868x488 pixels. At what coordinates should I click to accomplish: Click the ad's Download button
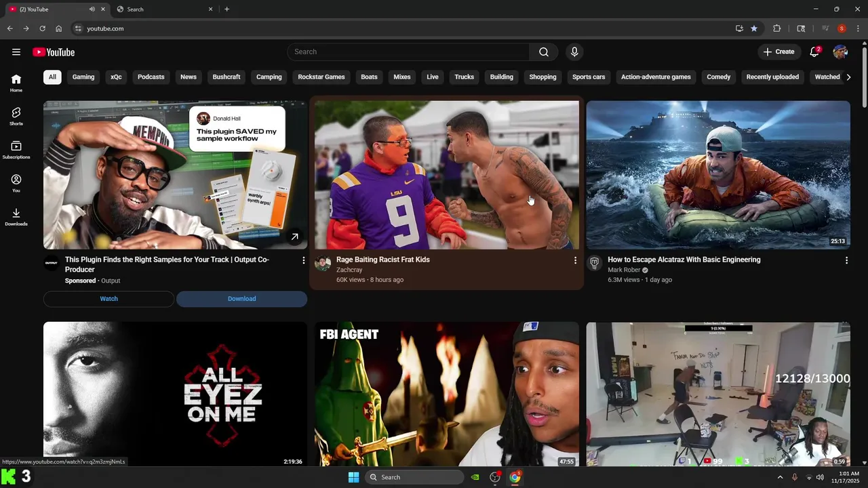pyautogui.click(x=242, y=299)
